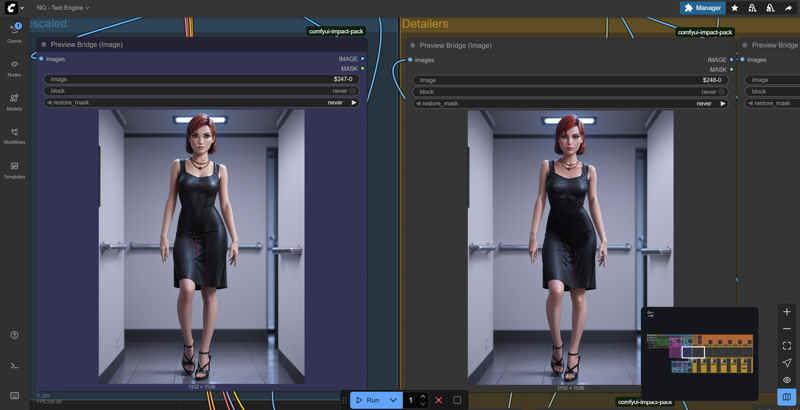
Task: Expand the NQ - Text Engine workflow dropdown
Action: 63,8
